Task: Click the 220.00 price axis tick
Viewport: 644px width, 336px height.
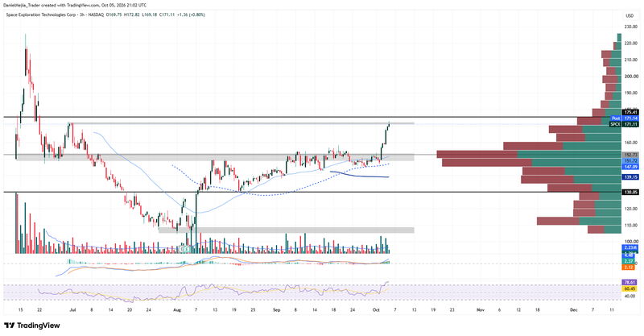Action: [x=631, y=44]
